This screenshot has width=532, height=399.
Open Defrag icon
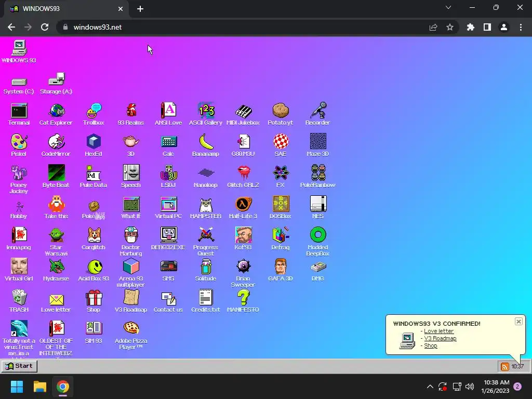280,239
